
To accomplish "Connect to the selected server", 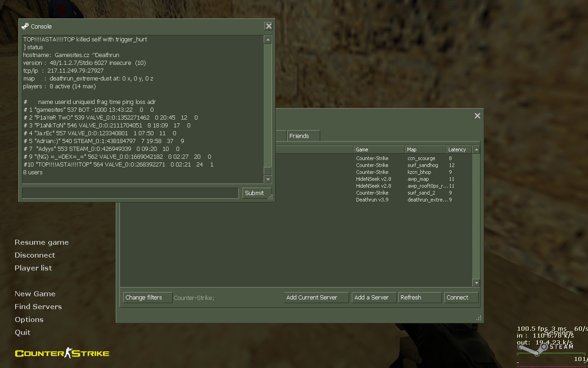I will tap(461, 298).
